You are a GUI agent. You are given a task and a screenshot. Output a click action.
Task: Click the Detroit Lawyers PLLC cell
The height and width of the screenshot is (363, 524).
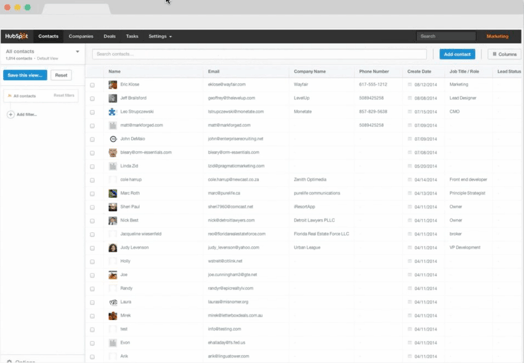(314, 220)
